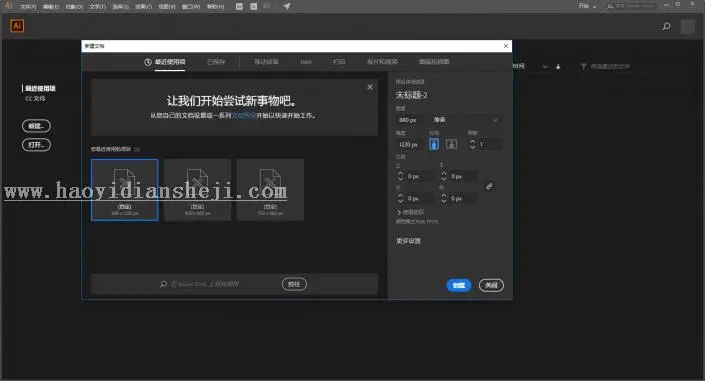The height and width of the screenshot is (381, 705).
Task: Click the first square icon after the Help menu
Action: coord(239,6)
